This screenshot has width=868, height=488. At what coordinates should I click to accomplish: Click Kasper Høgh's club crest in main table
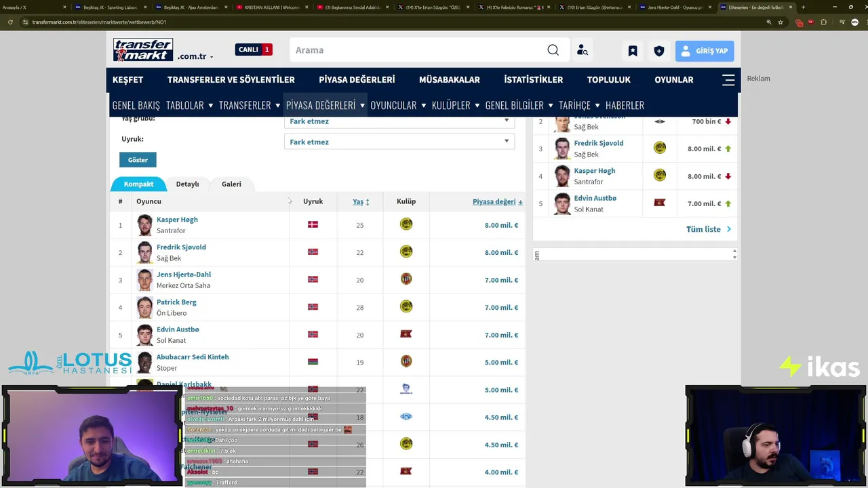406,224
